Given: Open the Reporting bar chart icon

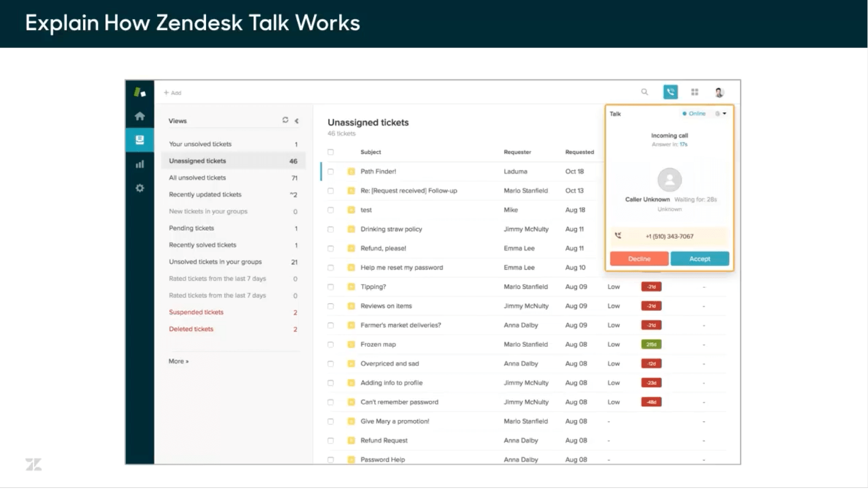Looking at the screenshot, I should point(140,164).
